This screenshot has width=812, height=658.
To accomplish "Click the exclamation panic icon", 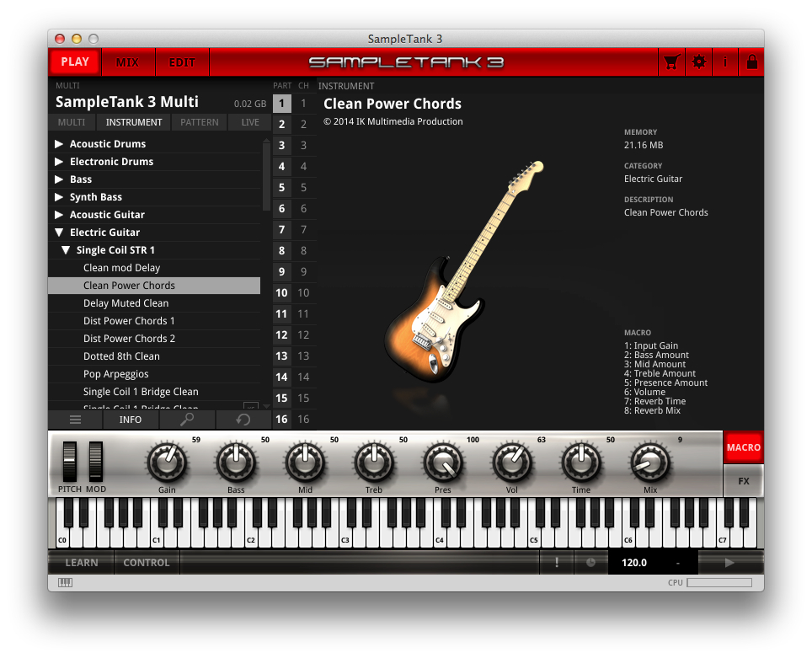I will (x=557, y=562).
